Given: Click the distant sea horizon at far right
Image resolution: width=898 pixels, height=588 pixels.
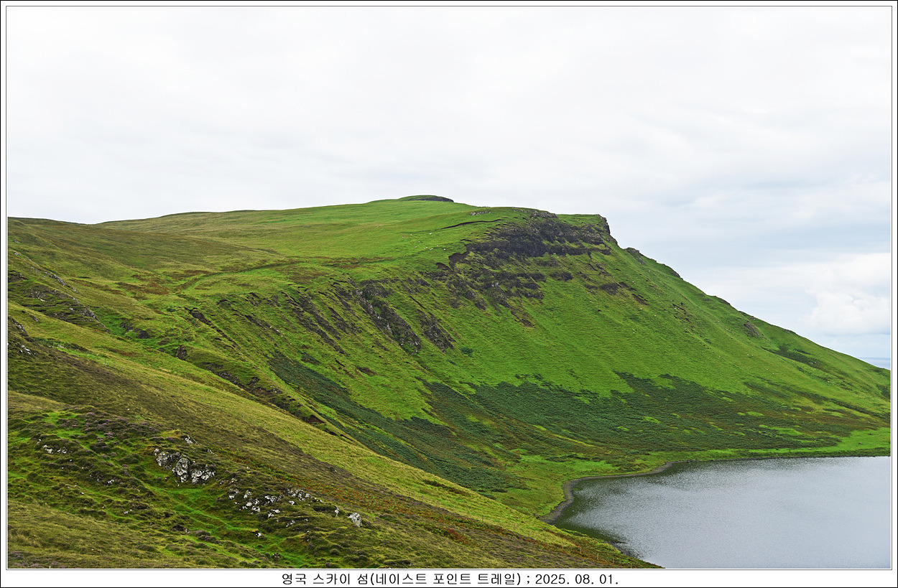Looking at the screenshot, I should 876,361.
